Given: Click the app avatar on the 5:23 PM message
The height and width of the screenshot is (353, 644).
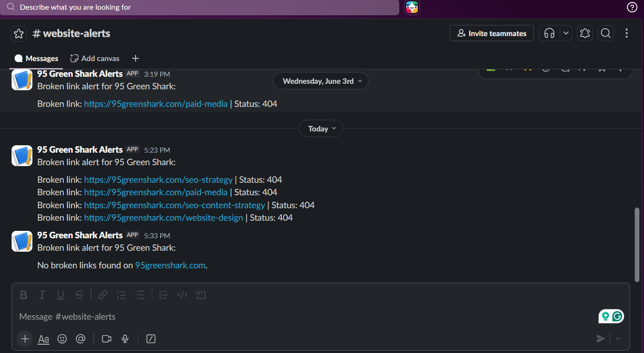Looking at the screenshot, I should (22, 155).
